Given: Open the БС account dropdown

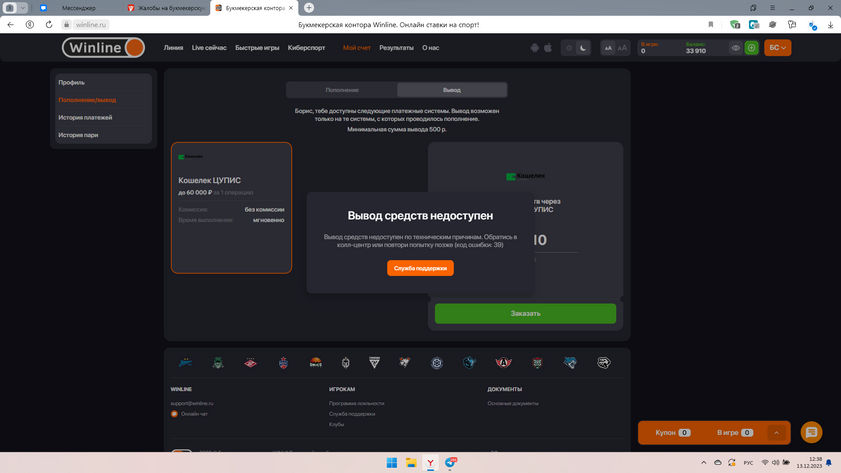Looking at the screenshot, I should pyautogui.click(x=777, y=48).
